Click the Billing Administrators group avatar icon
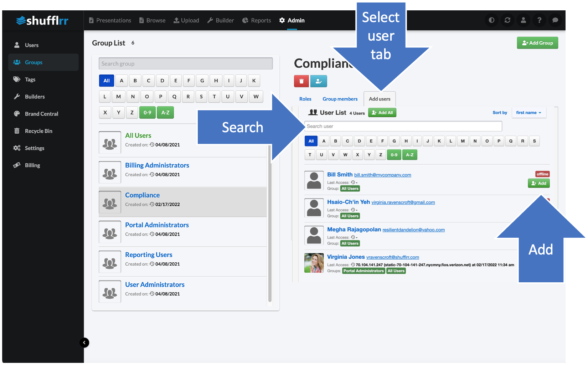Image resolution: width=588 pixels, height=365 pixels. click(x=110, y=172)
